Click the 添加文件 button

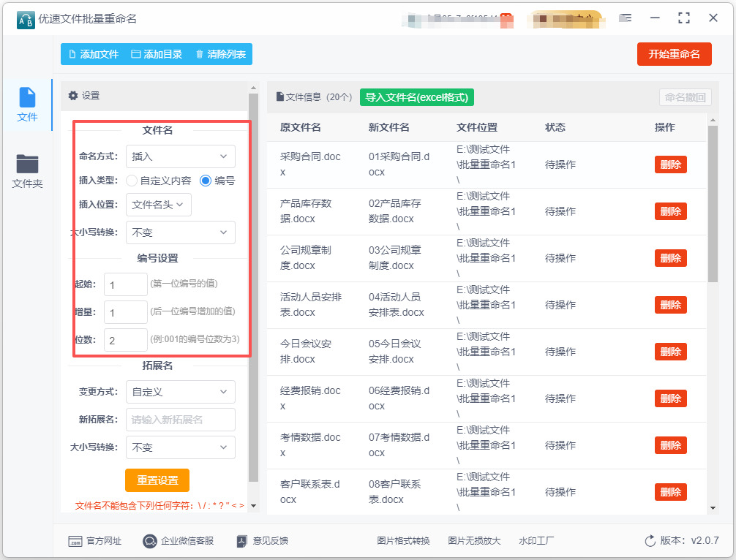point(94,54)
